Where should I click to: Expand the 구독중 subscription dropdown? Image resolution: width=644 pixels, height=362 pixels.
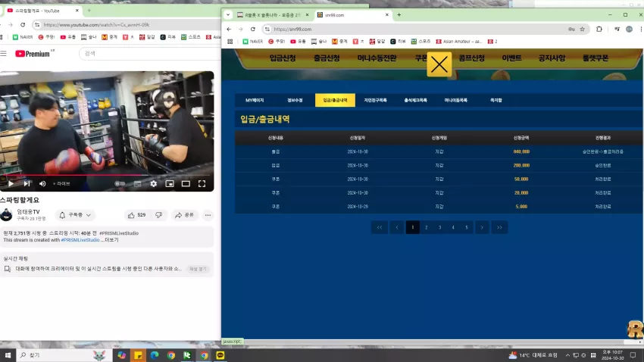click(75, 215)
